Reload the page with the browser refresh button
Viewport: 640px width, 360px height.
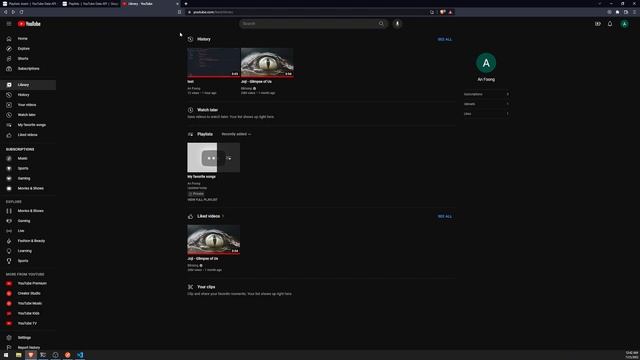21,12
